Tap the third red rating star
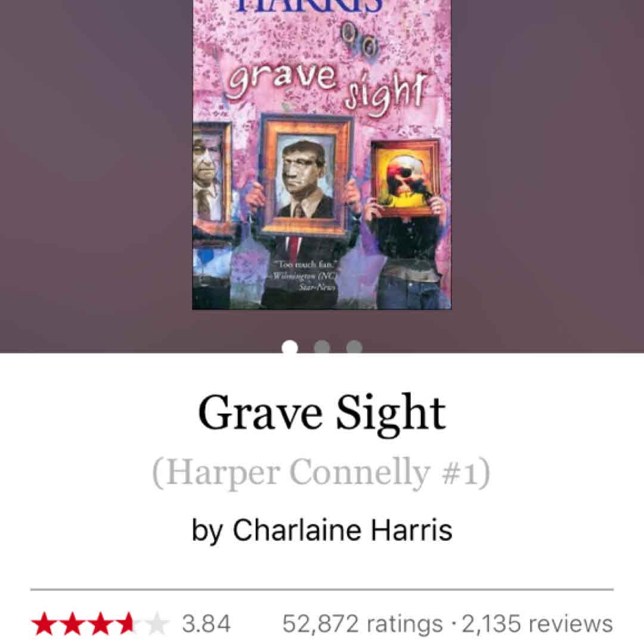 100,624
